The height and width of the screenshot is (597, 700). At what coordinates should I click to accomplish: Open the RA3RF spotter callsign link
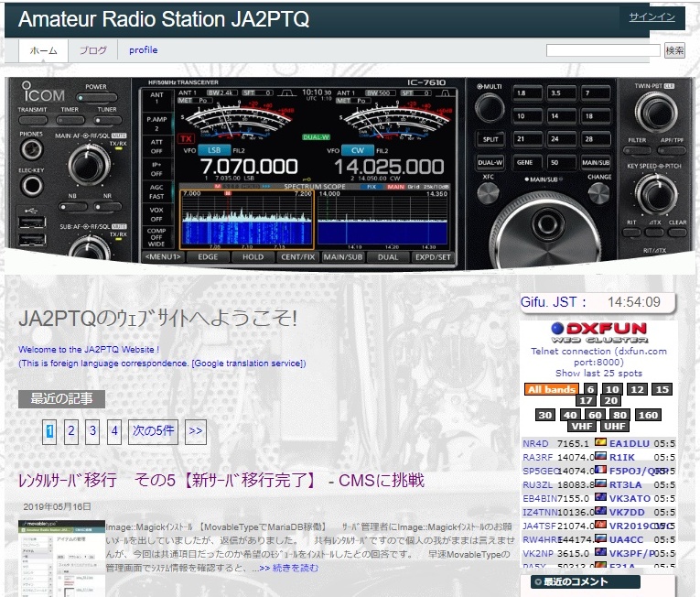(x=537, y=457)
